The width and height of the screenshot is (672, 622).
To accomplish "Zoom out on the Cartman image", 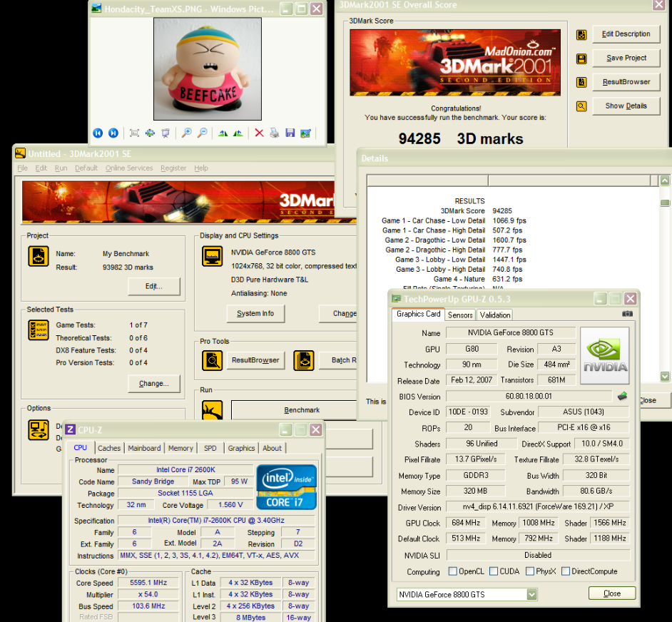I will click(202, 133).
